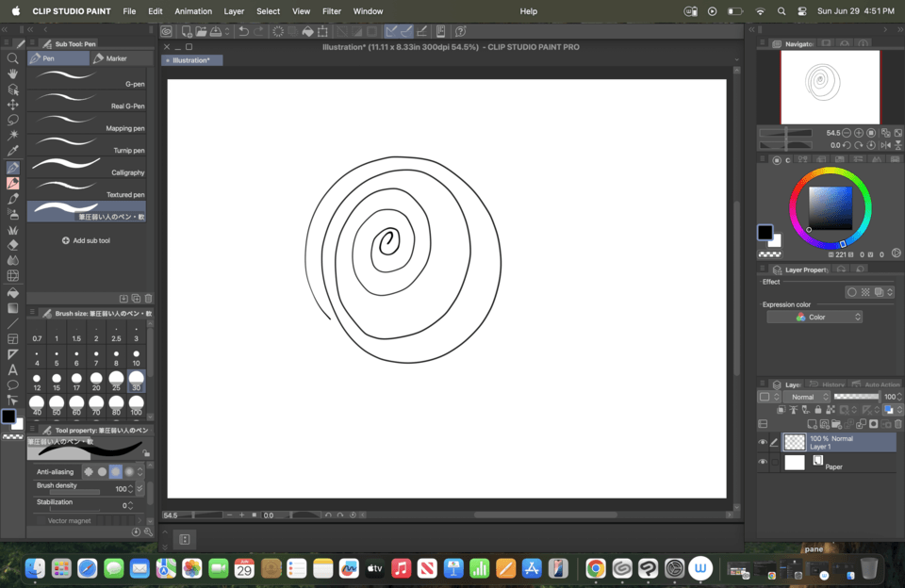Toggle visibility of the Paper layer
The image size is (905, 588).
(763, 463)
